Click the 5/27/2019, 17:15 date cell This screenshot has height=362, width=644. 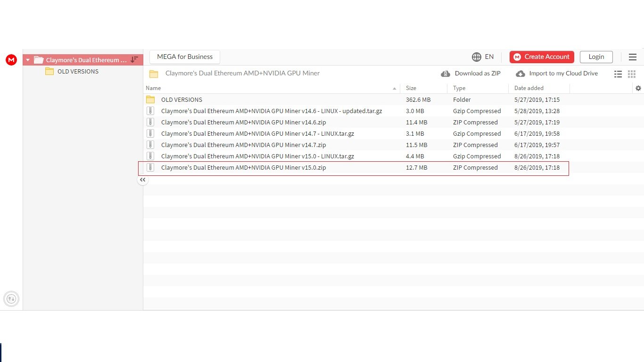click(537, 99)
